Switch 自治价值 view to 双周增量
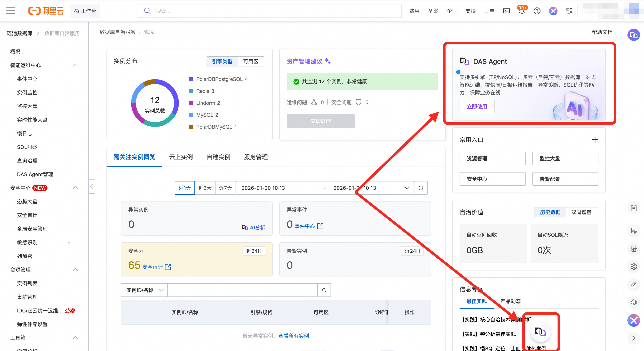This screenshot has height=351, width=644. pos(581,212)
